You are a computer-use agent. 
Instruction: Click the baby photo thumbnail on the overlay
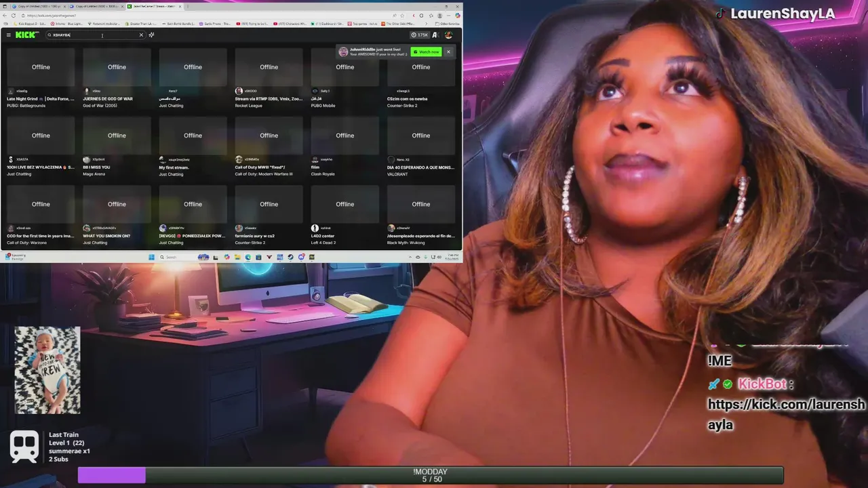coord(47,370)
